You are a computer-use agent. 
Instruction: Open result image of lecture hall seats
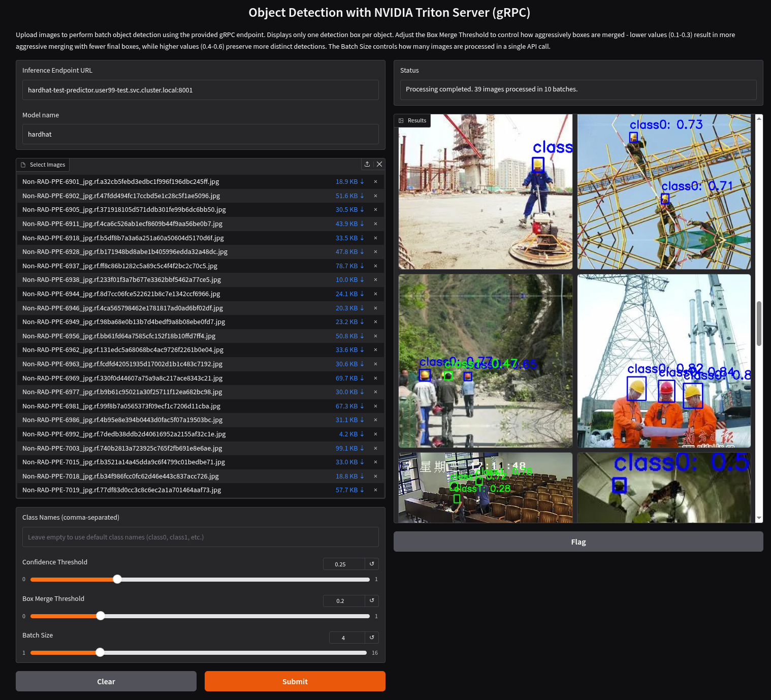(x=486, y=488)
